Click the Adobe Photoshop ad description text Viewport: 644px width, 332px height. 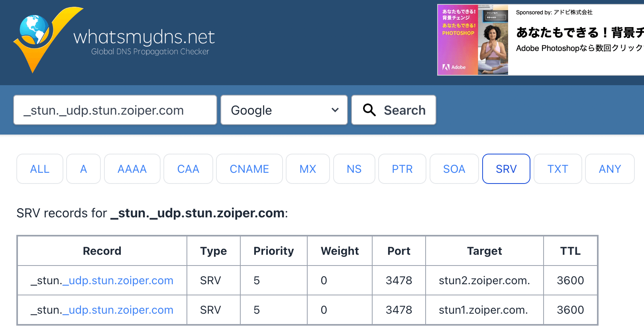point(580,48)
